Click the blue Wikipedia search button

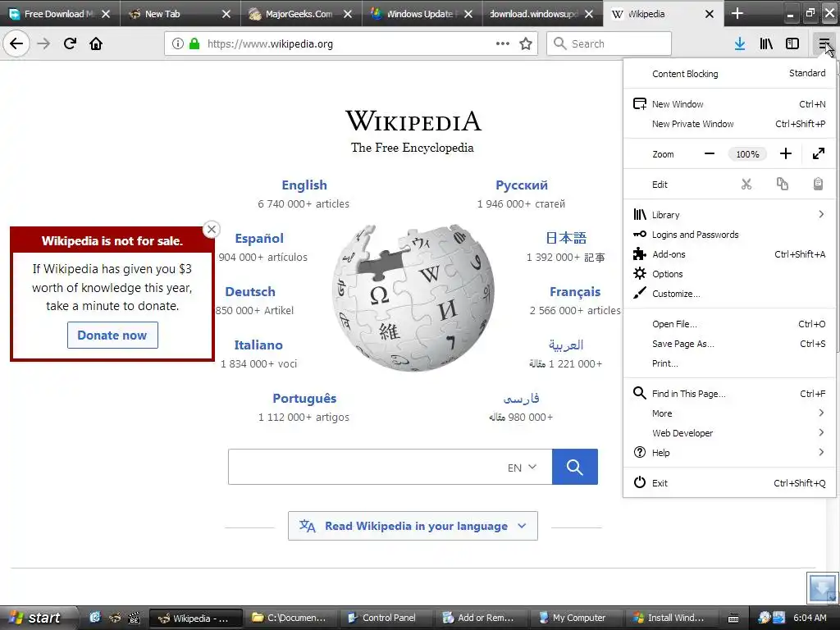(x=575, y=467)
